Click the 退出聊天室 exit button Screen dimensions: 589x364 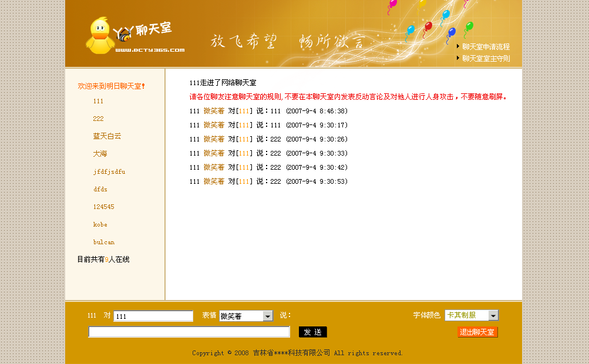point(477,332)
